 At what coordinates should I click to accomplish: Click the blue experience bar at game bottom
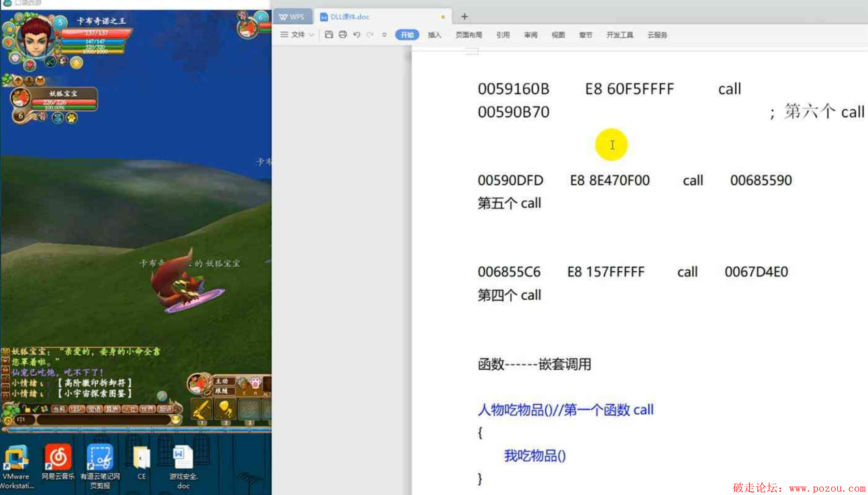click(137, 430)
